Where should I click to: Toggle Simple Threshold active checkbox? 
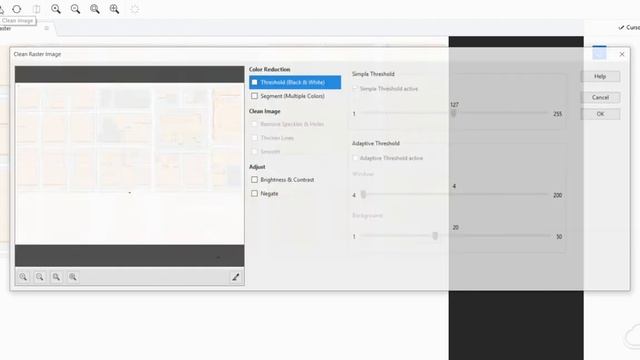point(355,89)
